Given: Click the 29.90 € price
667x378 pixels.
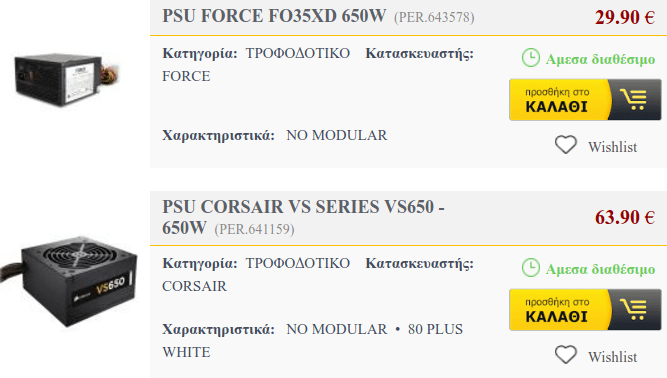Looking at the screenshot, I should (x=624, y=17).
